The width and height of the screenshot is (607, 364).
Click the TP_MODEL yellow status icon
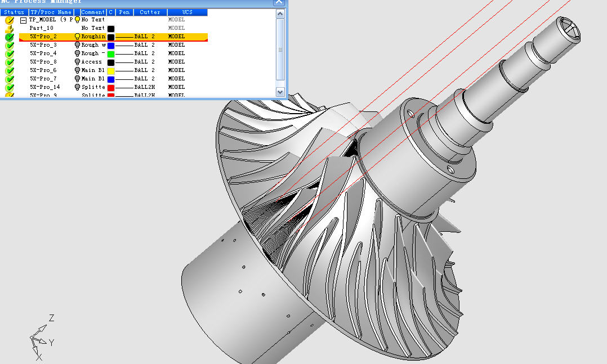[x=10, y=20]
